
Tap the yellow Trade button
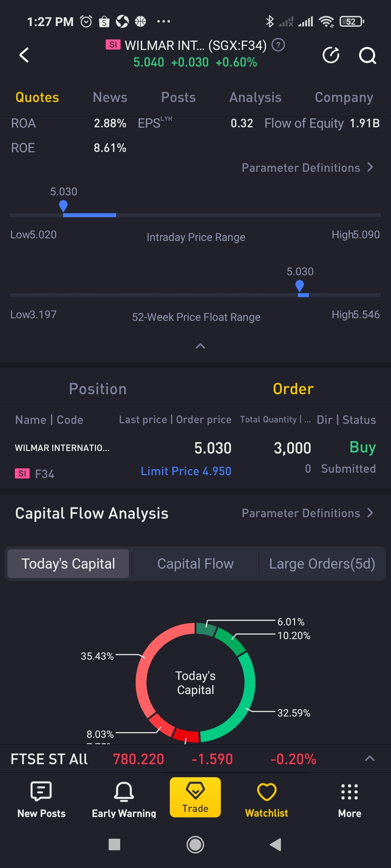[x=195, y=797]
